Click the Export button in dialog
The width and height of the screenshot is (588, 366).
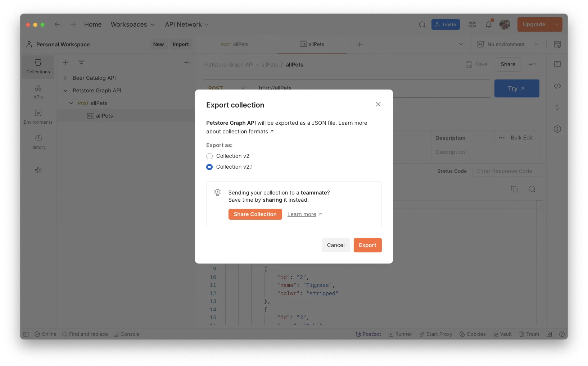click(x=367, y=245)
